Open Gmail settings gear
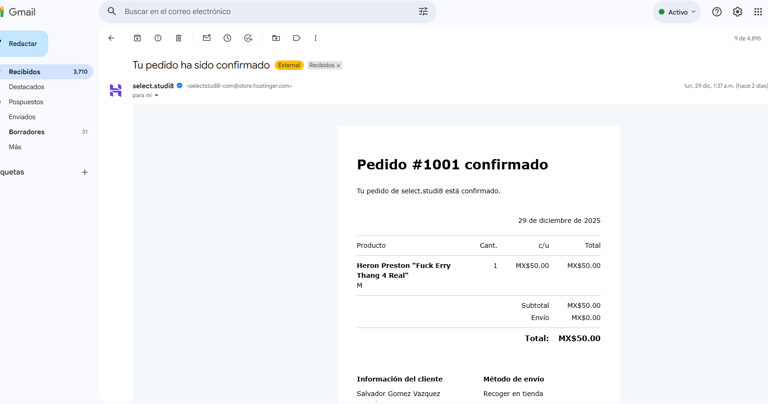The image size is (768, 404). pyautogui.click(x=737, y=12)
